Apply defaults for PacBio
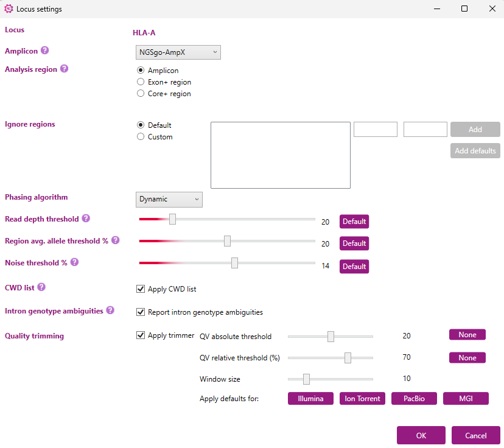The width and height of the screenshot is (504, 448). click(x=413, y=399)
